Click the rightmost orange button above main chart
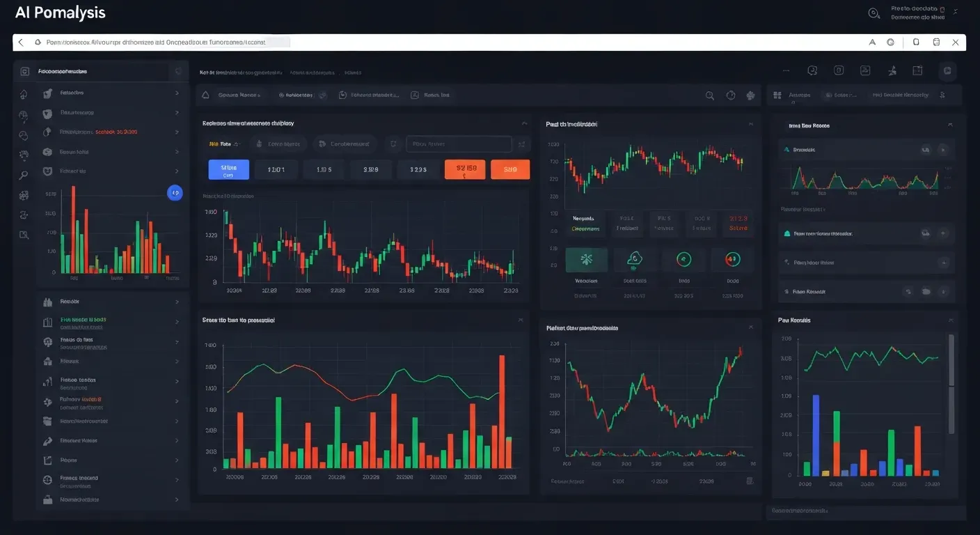 coord(510,170)
